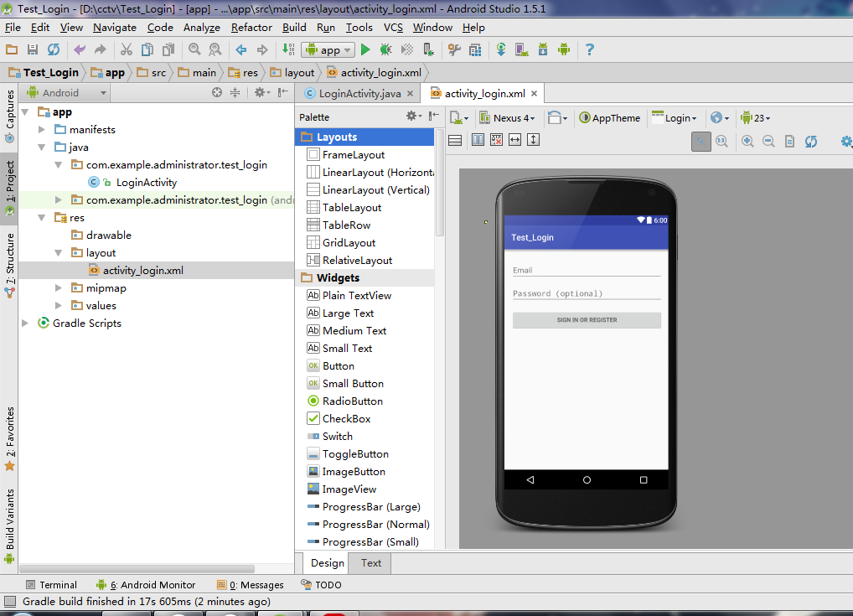
Task: Launch the Android Device Monitor icon
Action: tap(564, 50)
